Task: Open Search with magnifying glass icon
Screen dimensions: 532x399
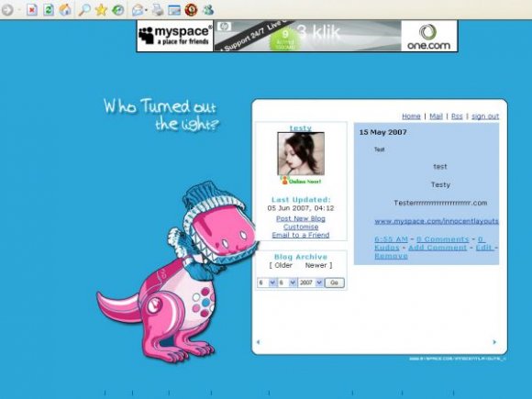Action: point(84,10)
